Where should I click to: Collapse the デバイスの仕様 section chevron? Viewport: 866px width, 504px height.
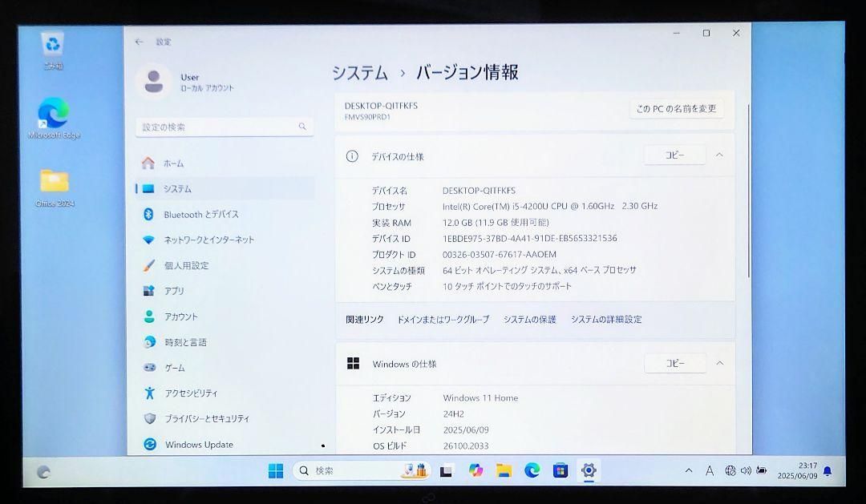tap(719, 155)
